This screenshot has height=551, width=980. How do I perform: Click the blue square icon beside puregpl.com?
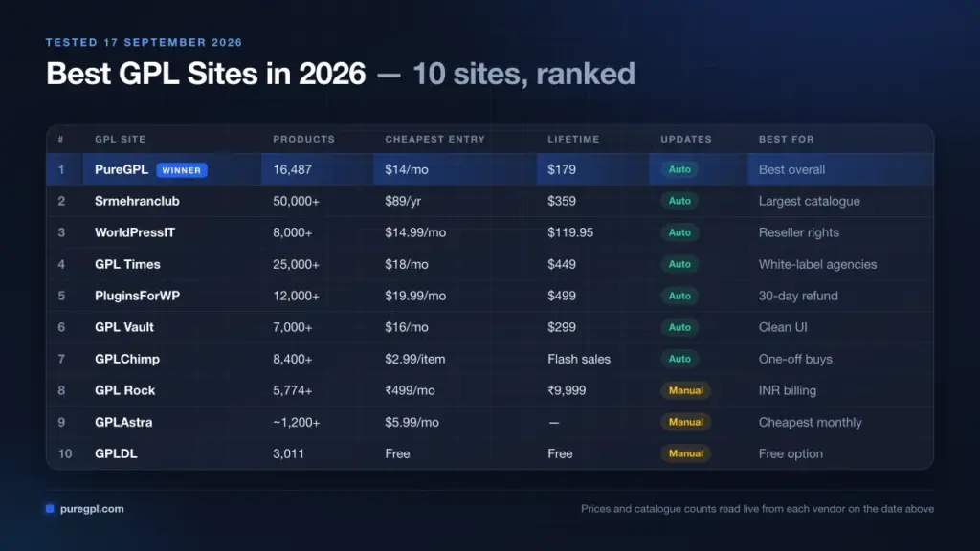pyautogui.click(x=50, y=509)
